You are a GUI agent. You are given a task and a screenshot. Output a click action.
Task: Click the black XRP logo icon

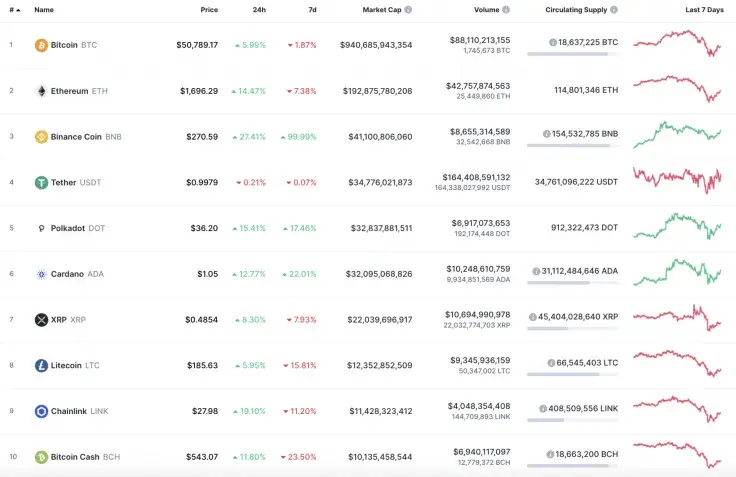[41, 320]
